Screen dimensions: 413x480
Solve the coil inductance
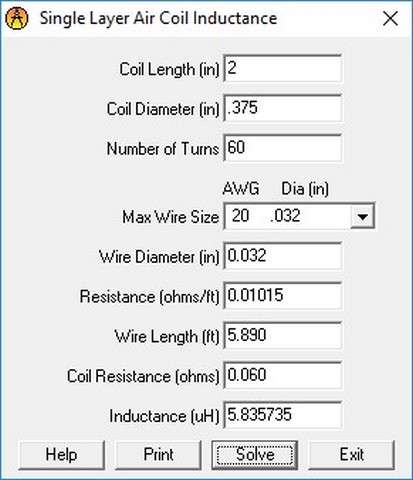[x=255, y=455]
